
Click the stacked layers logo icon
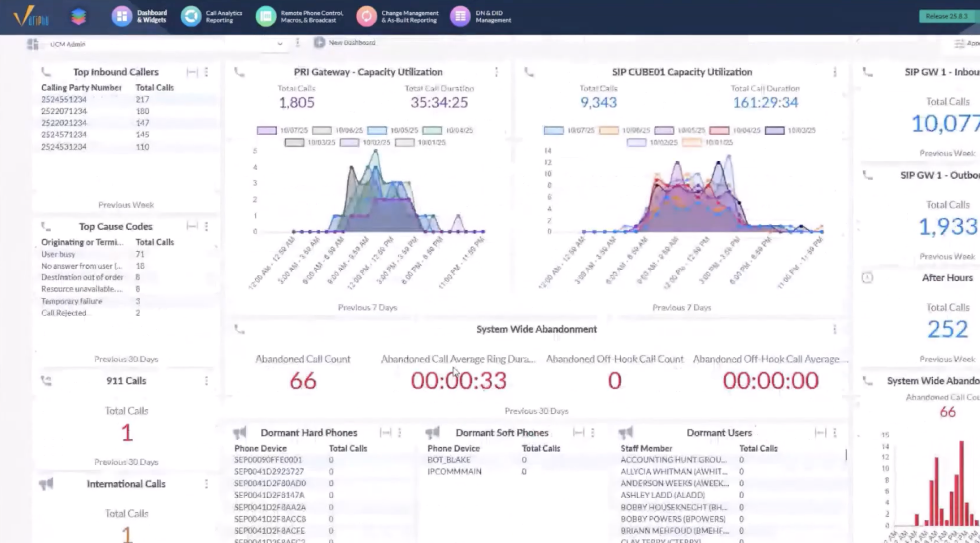point(79,17)
